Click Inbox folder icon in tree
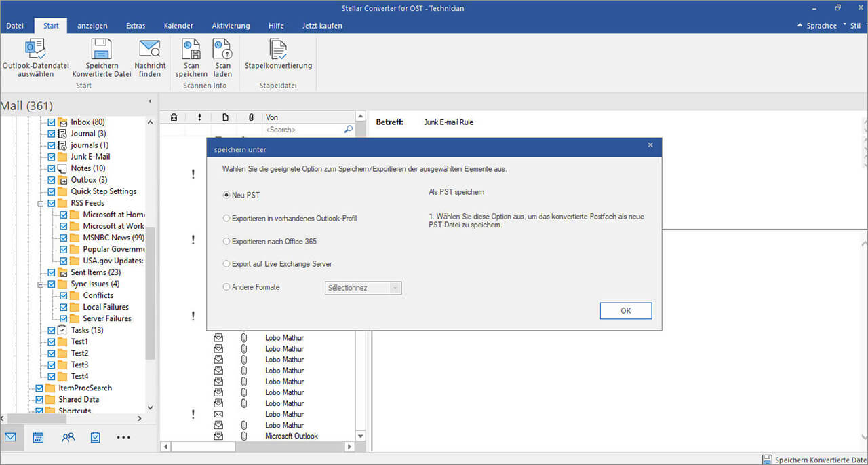This screenshot has width=868, height=465. [x=62, y=122]
